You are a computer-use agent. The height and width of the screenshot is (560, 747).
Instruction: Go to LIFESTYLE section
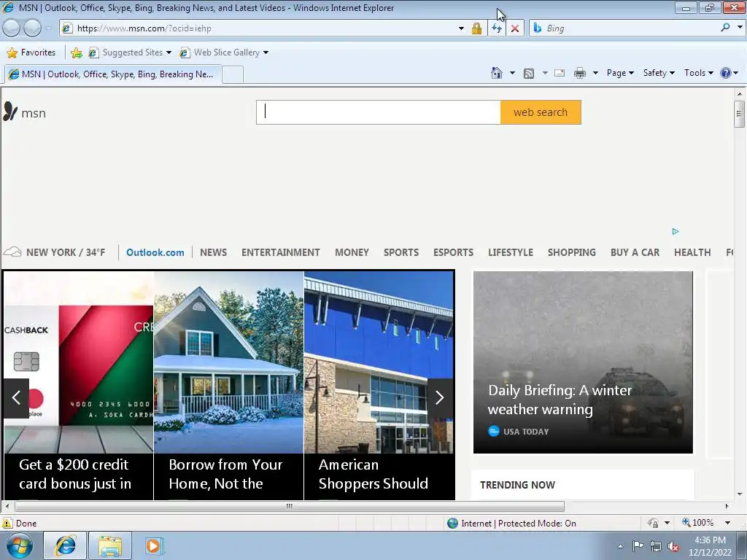pyautogui.click(x=510, y=252)
